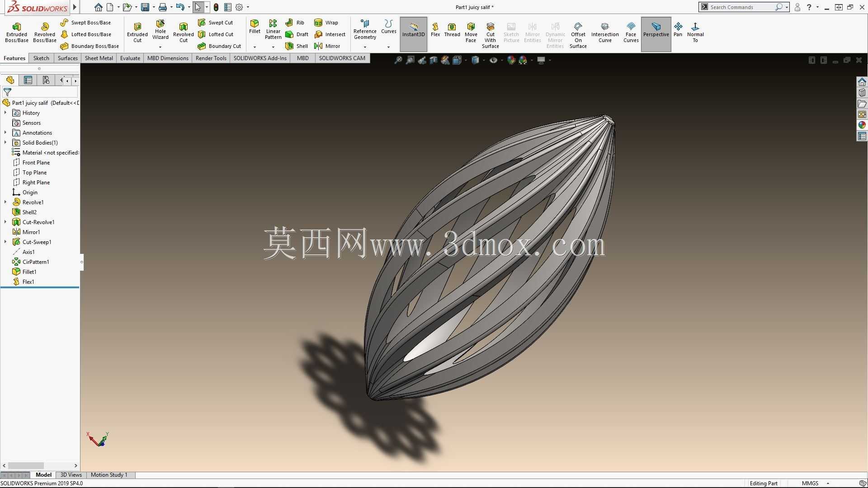Select the CirPattern1 feature
Viewport: 868px width, 488px height.
click(x=36, y=262)
